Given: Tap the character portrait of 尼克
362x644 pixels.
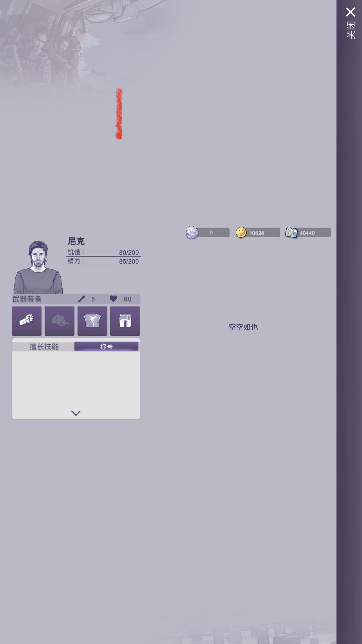Looking at the screenshot, I should [x=38, y=267].
